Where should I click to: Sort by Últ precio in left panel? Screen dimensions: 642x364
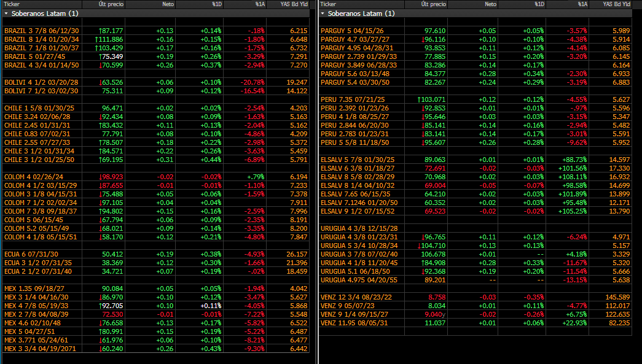111,4
